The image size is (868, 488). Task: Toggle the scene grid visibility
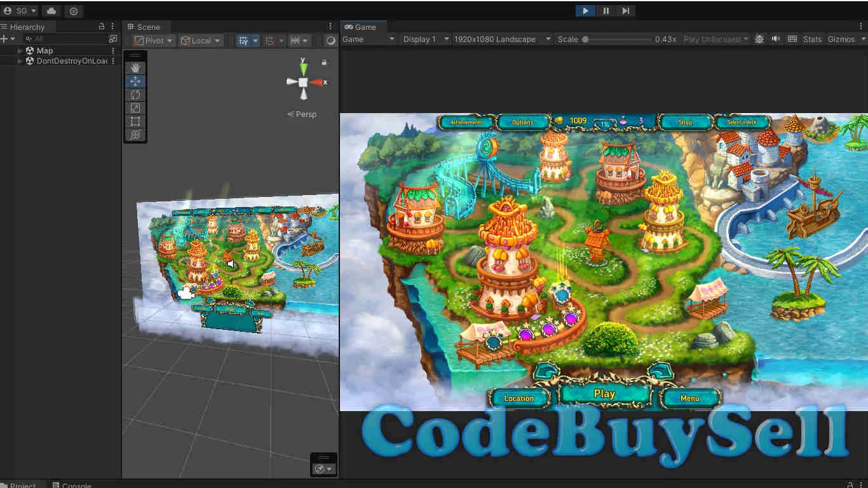click(243, 40)
